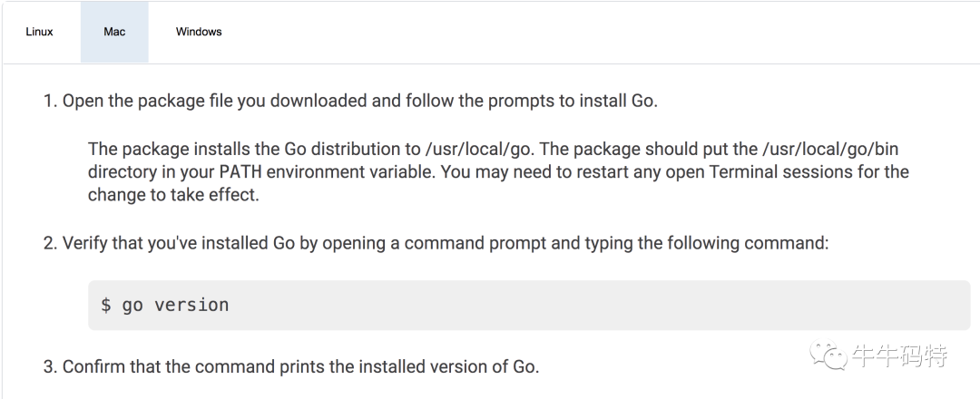980x399 pixels.
Task: Switch to the Linux tab
Action: 39,32
